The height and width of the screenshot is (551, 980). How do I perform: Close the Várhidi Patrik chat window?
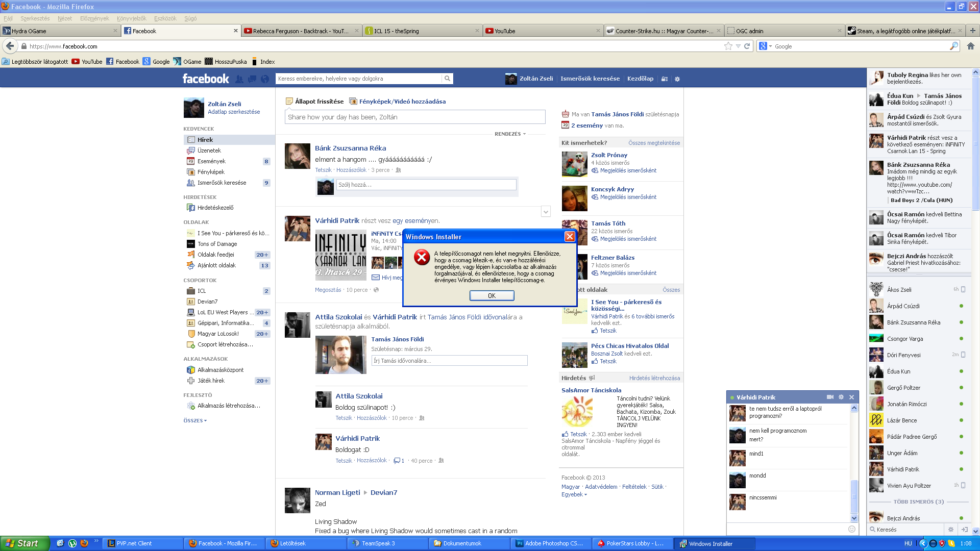851,397
